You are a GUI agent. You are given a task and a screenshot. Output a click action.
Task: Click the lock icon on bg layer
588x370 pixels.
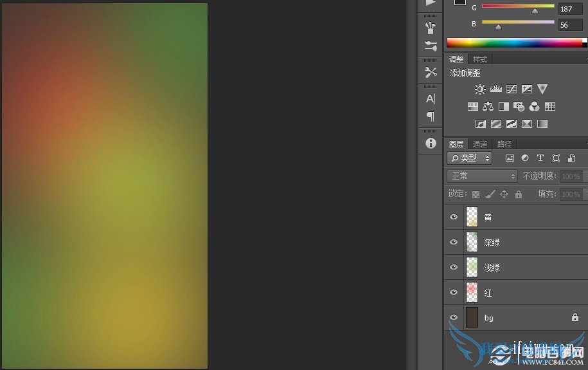tap(575, 317)
